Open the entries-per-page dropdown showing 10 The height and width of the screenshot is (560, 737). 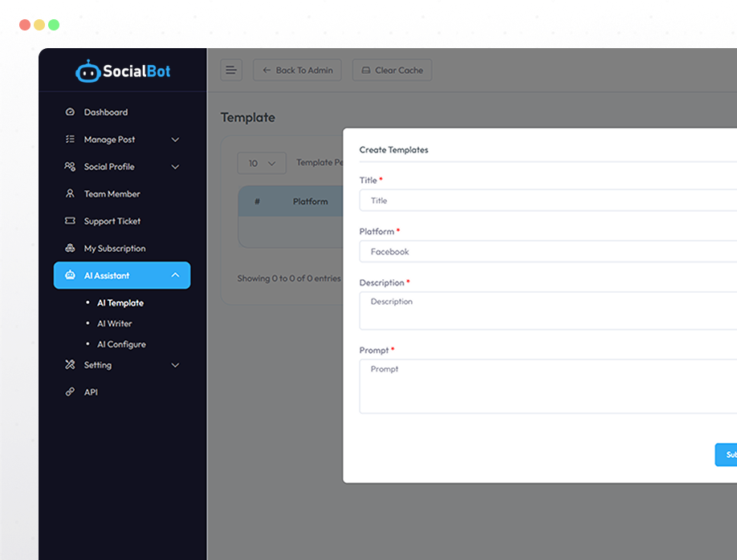(x=262, y=163)
